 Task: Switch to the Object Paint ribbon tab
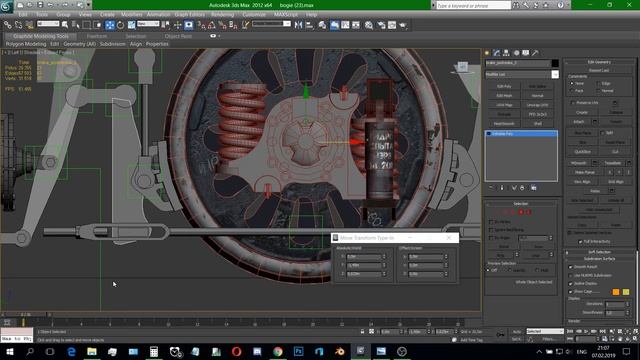coord(178,36)
